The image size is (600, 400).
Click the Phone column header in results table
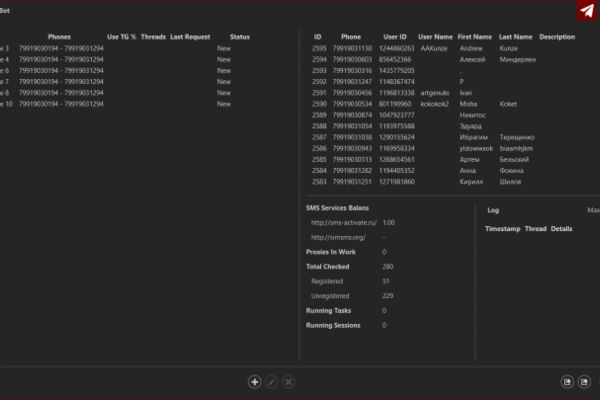(x=351, y=37)
